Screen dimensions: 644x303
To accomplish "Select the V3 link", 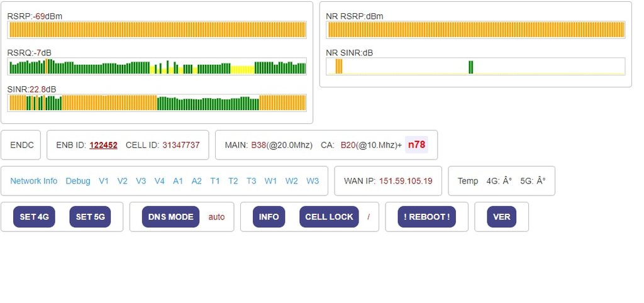I will [141, 180].
